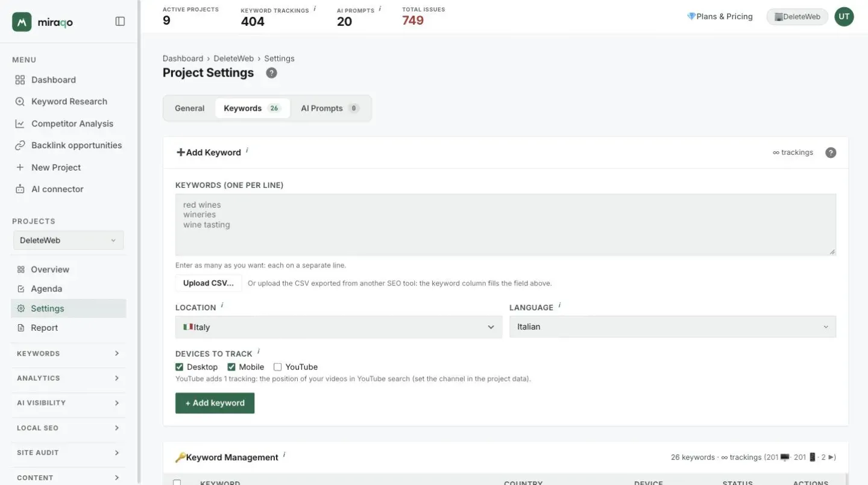Open Settings in the project sidebar
Screen dimensions: 868x485
(x=69, y=308)
